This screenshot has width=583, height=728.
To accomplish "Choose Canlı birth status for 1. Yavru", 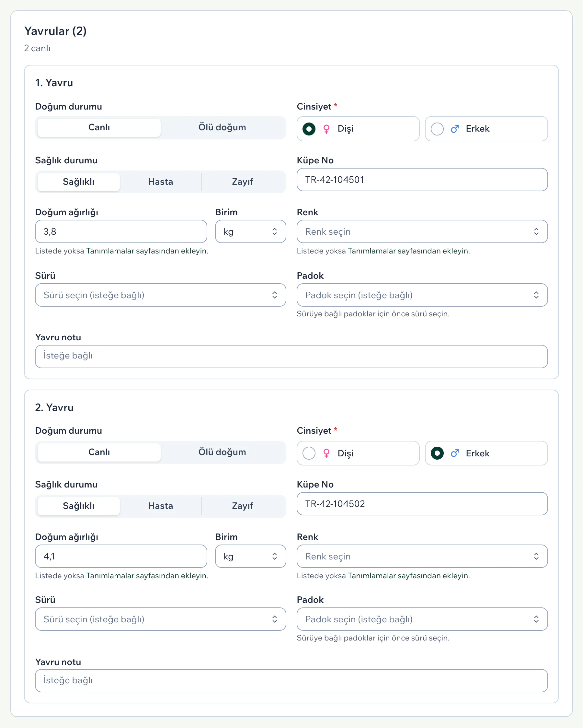I will click(99, 127).
